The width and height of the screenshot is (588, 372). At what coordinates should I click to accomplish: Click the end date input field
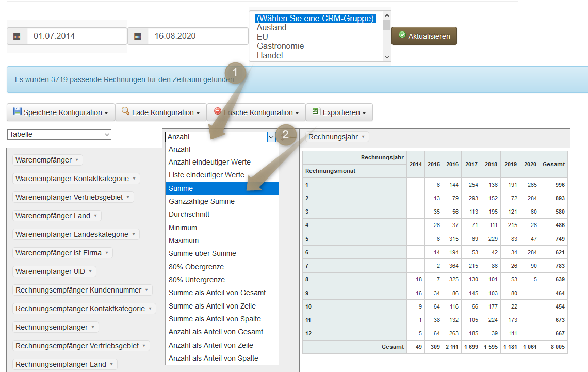pos(198,36)
